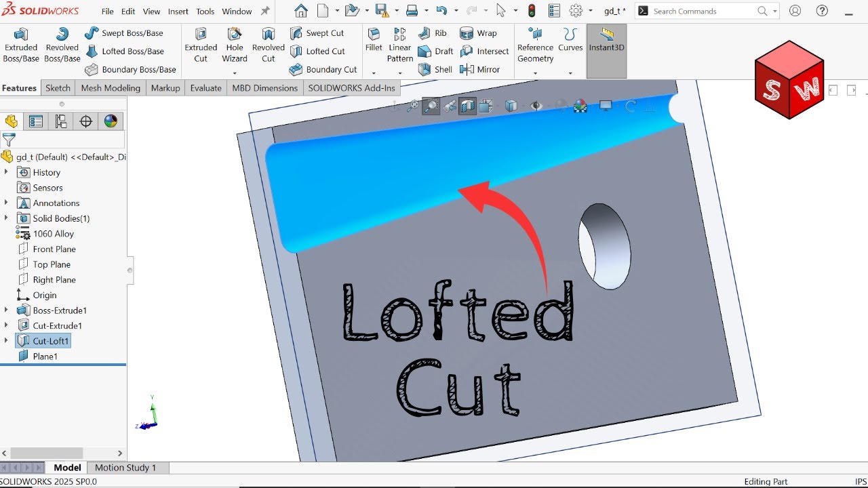Pin the menu bar
This screenshot has width=868, height=488.
pyautogui.click(x=265, y=11)
